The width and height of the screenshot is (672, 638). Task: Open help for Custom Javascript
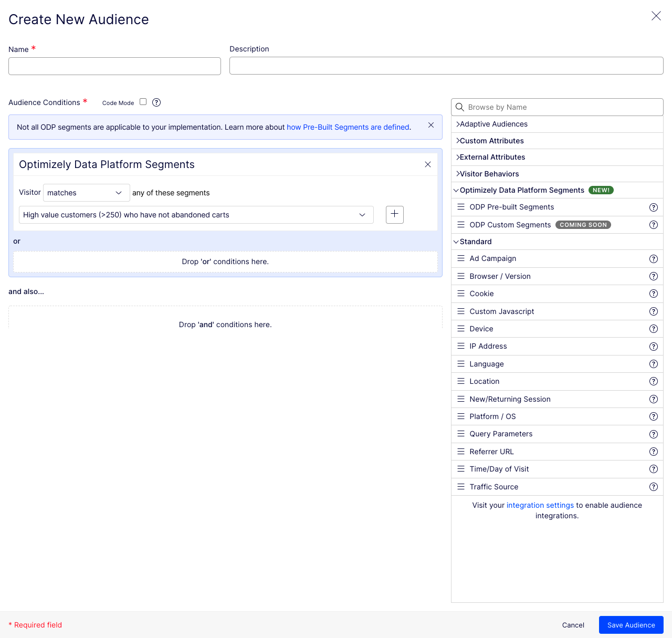[654, 311]
